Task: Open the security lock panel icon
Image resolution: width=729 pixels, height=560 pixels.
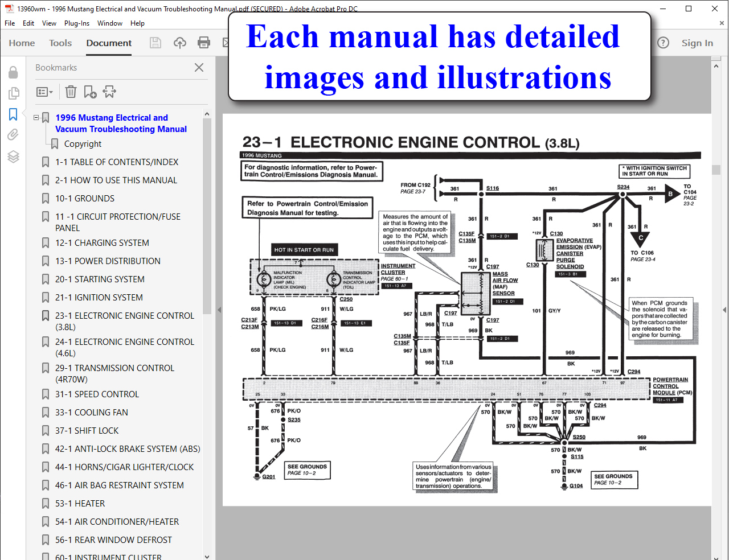Action: click(x=13, y=72)
